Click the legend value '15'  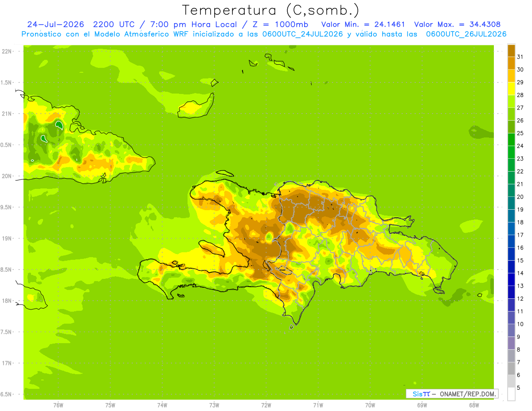[x=520, y=260]
